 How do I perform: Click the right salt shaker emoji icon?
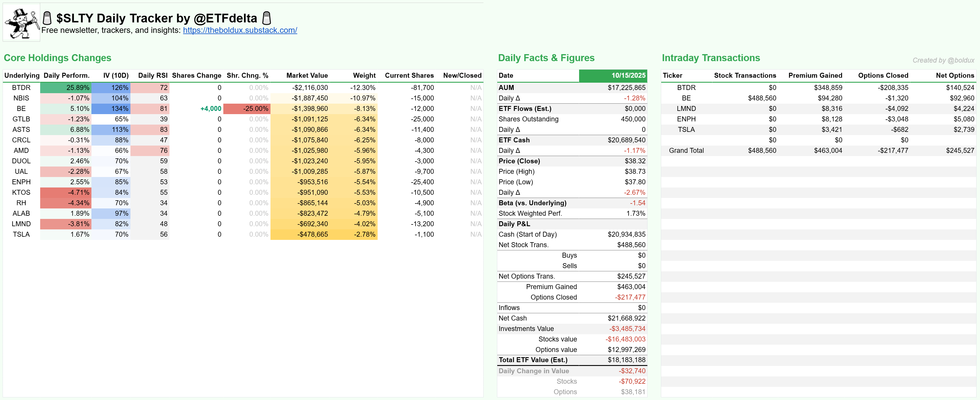pyautogui.click(x=267, y=18)
